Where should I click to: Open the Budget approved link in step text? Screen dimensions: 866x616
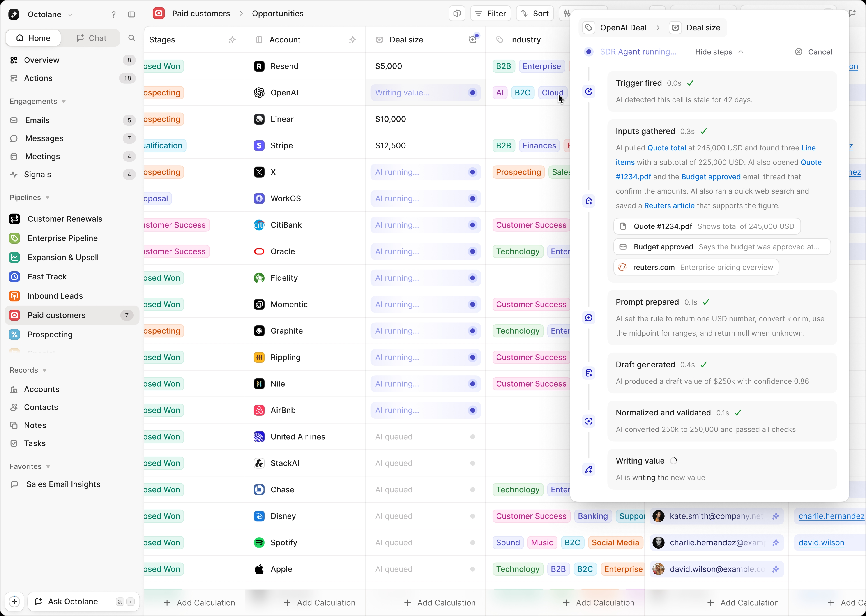(711, 177)
